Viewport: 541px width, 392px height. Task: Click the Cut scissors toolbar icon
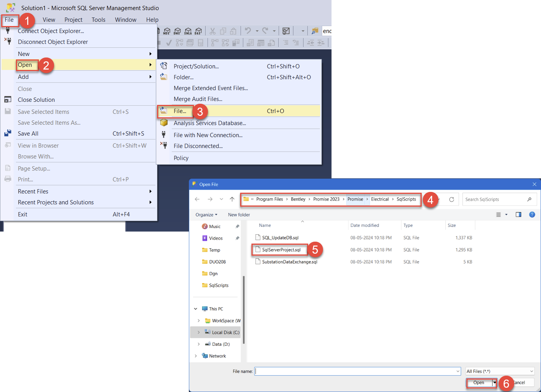[x=213, y=31]
